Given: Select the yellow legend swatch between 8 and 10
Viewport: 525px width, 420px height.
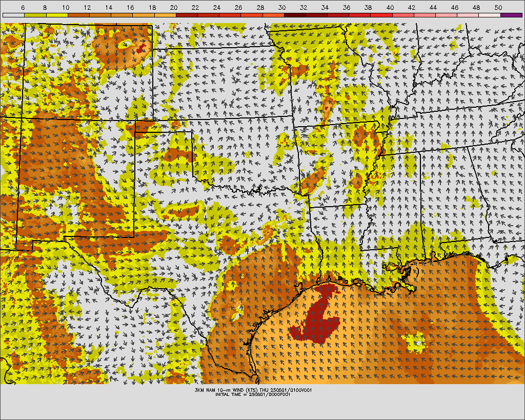Looking at the screenshot, I should 57,15.
